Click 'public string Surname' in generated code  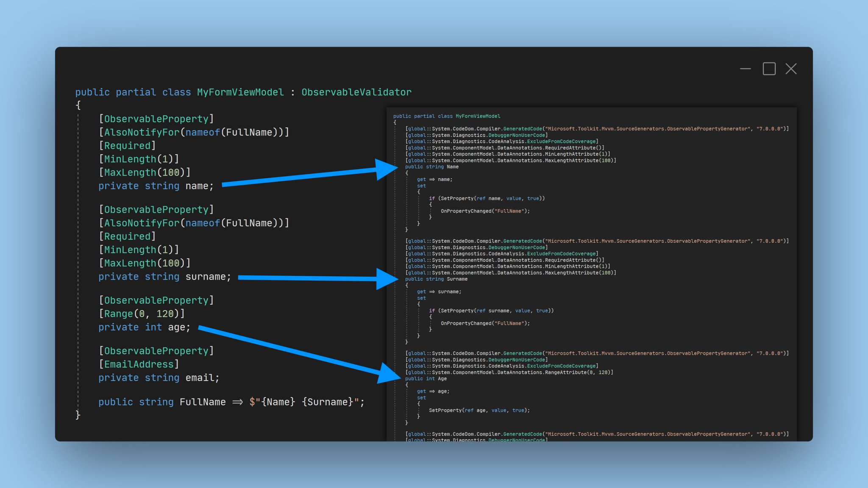tap(436, 279)
